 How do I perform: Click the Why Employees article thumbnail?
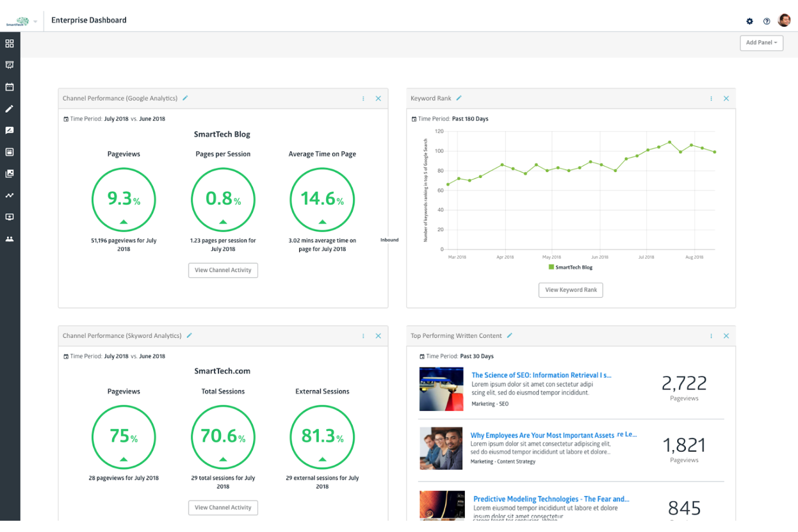click(441, 448)
